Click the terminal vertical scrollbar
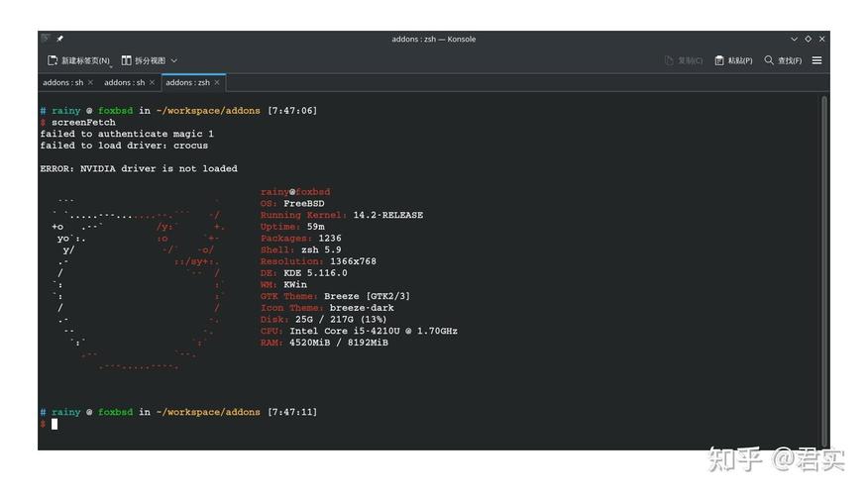Image resolution: width=868 pixels, height=495 pixels. [824, 270]
